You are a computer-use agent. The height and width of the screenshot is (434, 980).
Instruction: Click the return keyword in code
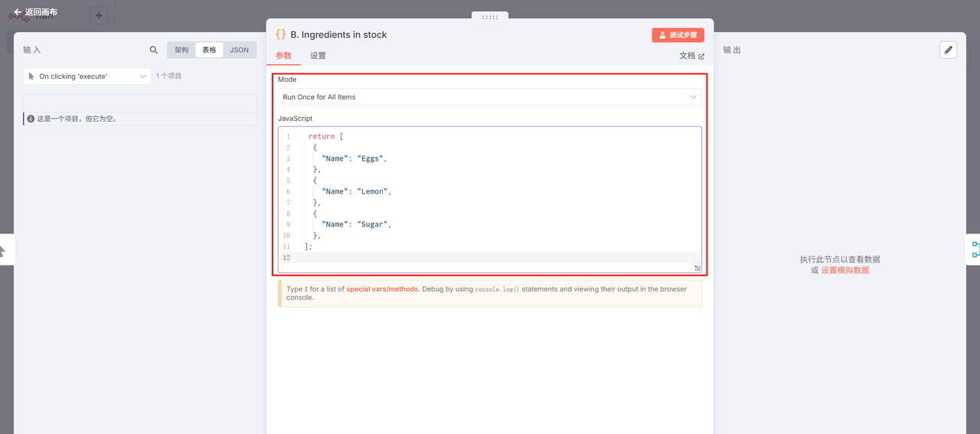point(322,136)
